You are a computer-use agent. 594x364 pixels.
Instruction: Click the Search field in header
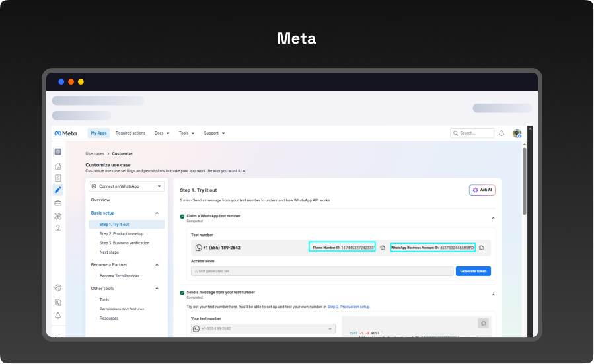pyautogui.click(x=472, y=133)
